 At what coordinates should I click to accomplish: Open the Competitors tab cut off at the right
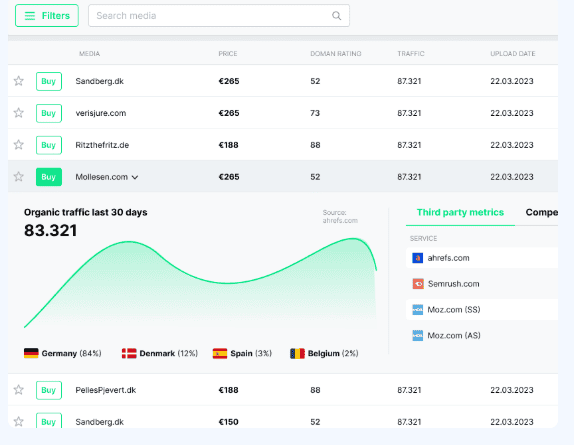click(x=542, y=213)
